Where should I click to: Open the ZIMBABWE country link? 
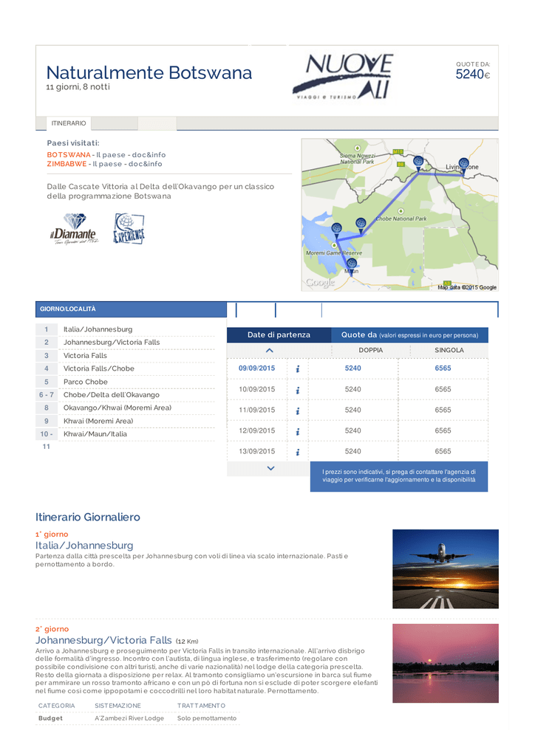click(x=67, y=164)
